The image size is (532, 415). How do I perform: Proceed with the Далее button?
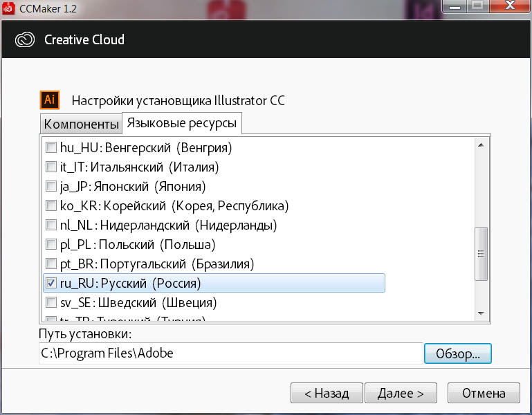pyautogui.click(x=401, y=393)
